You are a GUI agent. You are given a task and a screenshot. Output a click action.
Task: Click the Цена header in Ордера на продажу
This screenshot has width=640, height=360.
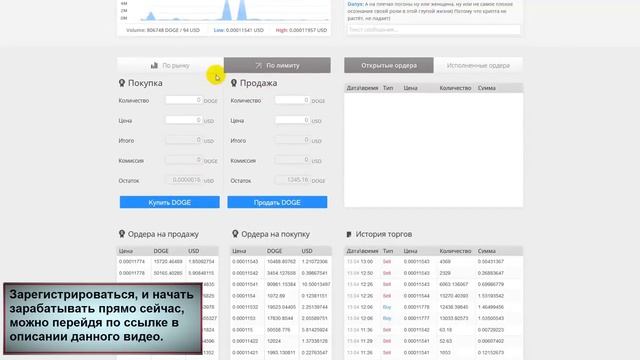coord(126,251)
